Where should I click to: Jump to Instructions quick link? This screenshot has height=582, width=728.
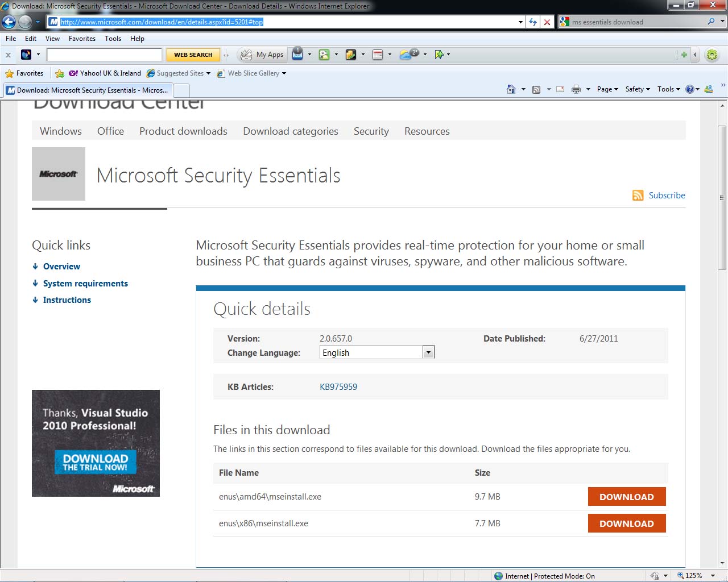click(x=67, y=300)
